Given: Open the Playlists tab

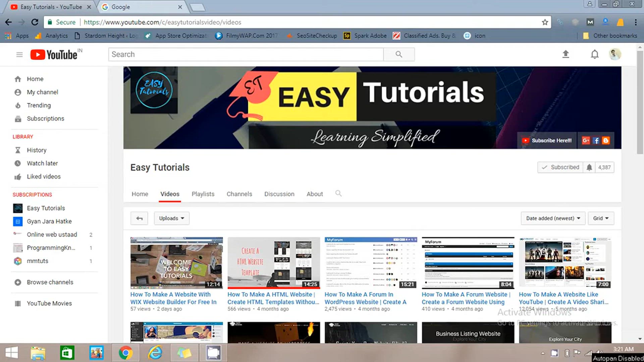Looking at the screenshot, I should click(x=203, y=194).
